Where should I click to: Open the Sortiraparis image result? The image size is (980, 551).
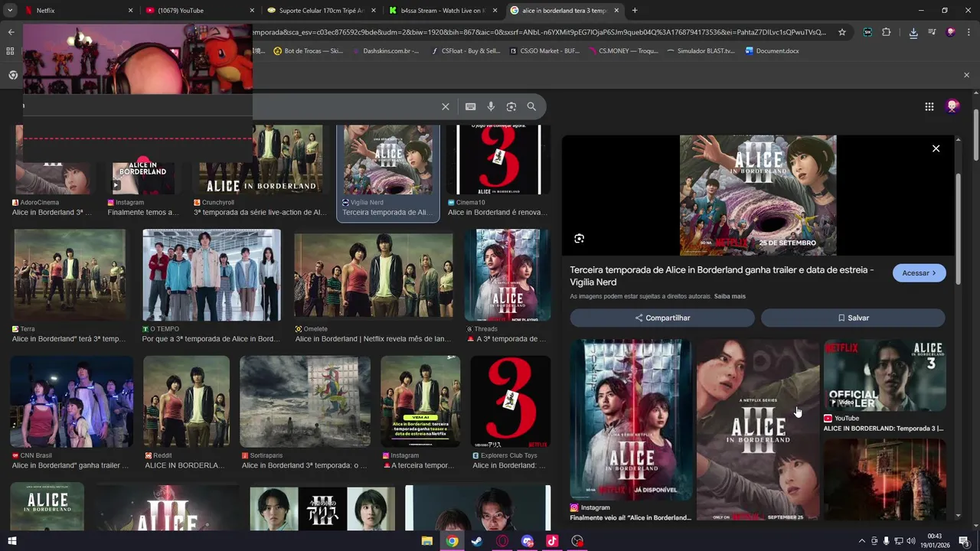click(305, 402)
